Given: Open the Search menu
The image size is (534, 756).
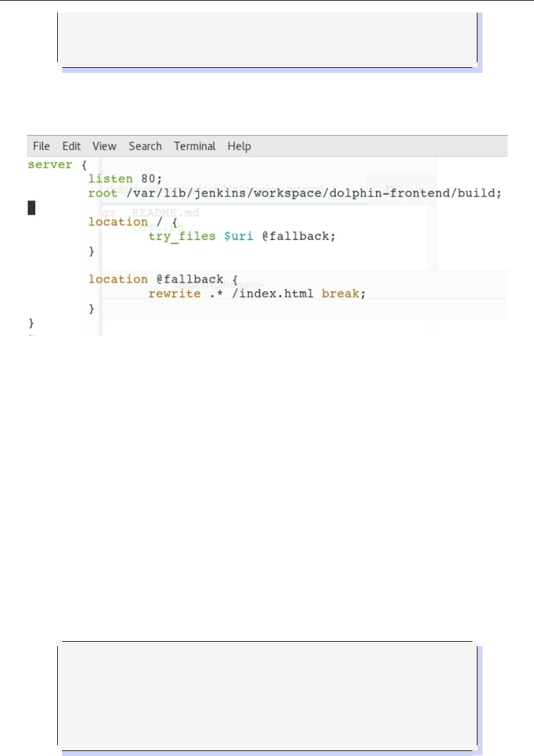Looking at the screenshot, I should [145, 146].
